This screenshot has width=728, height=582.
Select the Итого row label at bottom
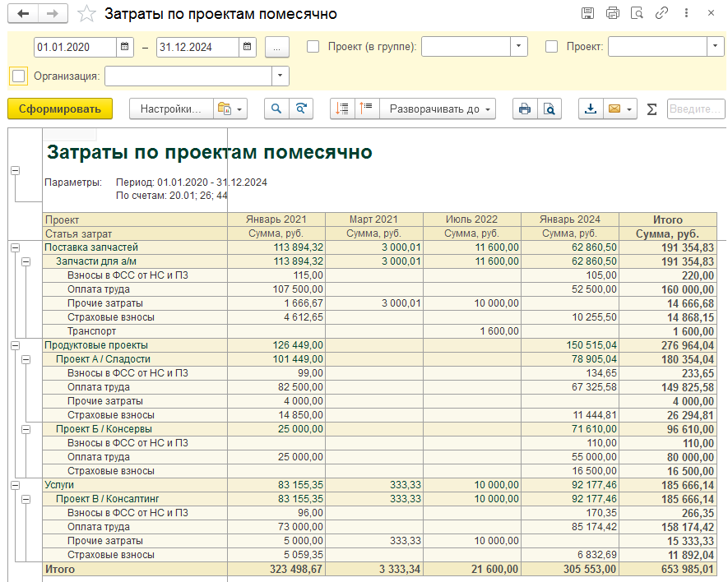[60, 569]
